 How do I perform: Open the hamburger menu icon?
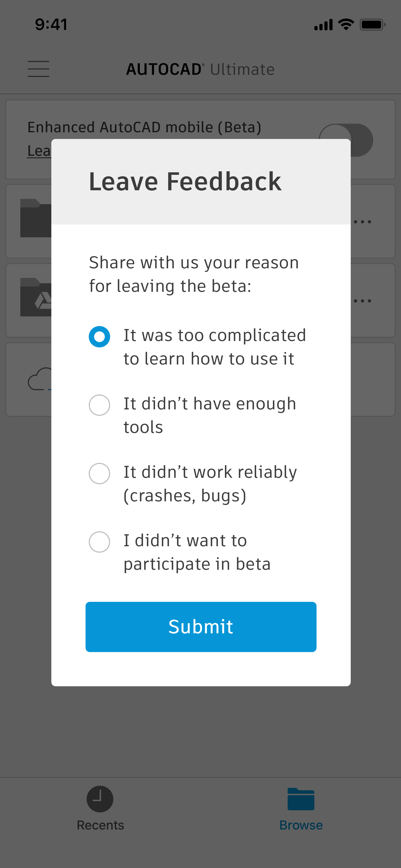point(38,69)
